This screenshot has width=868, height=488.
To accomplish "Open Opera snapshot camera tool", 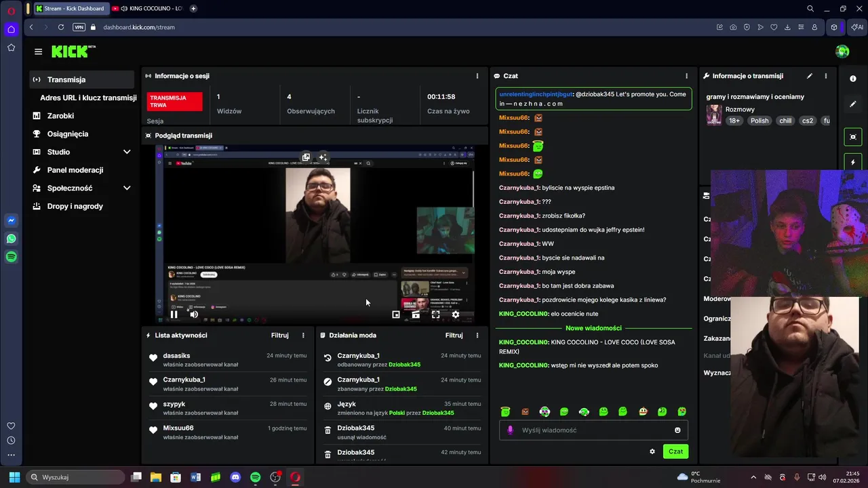I will [x=733, y=27].
